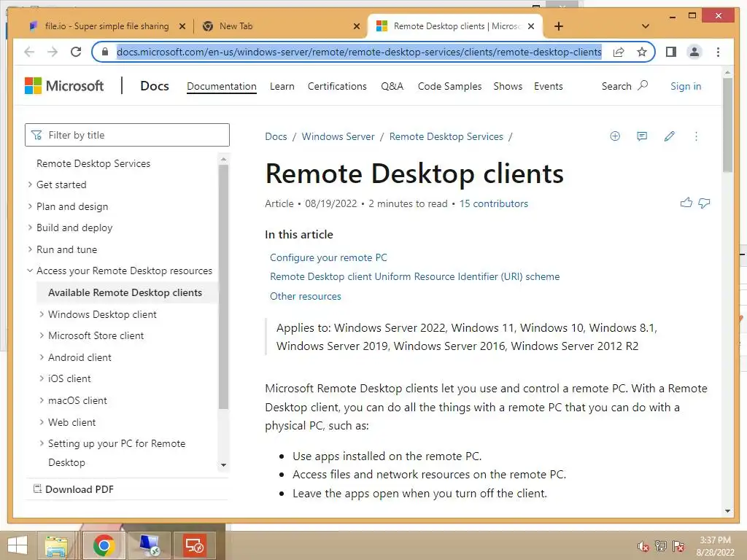Expand macOS client node
The width and height of the screenshot is (747, 560).
point(42,400)
